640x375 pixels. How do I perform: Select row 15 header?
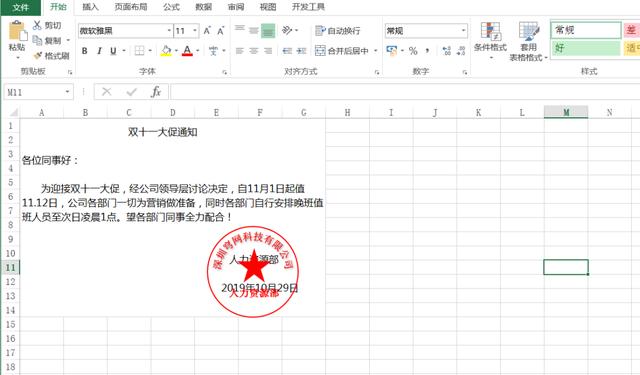pyautogui.click(x=10, y=324)
